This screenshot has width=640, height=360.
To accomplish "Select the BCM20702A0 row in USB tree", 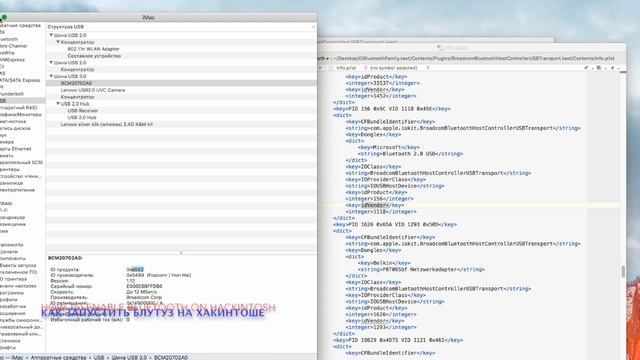I will click(181, 83).
